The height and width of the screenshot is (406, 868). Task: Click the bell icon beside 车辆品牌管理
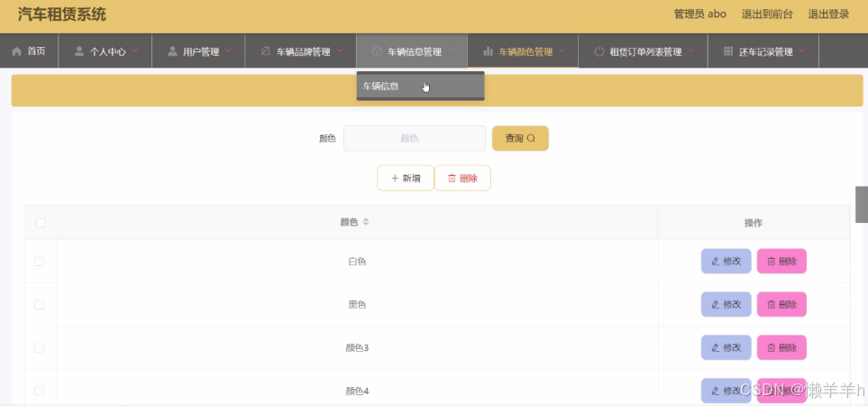[265, 51]
